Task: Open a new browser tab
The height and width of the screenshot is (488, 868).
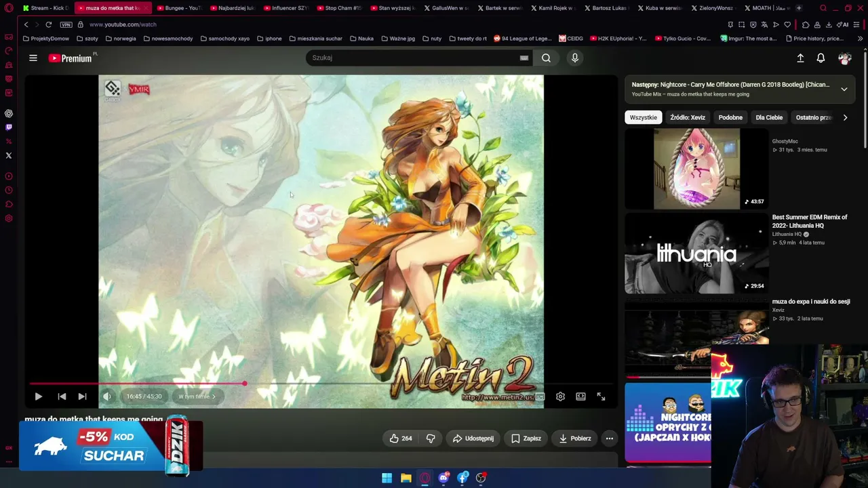Action: click(x=798, y=8)
